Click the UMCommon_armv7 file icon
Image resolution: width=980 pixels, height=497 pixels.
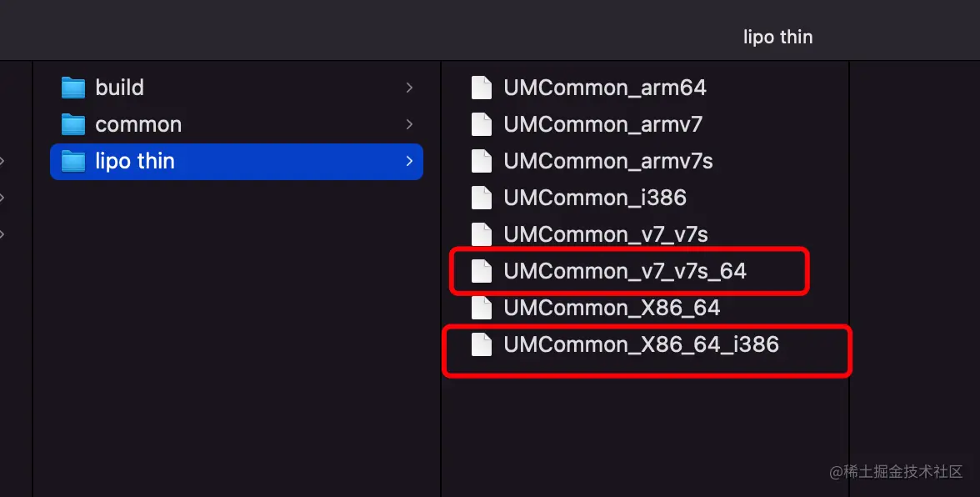[x=482, y=124]
